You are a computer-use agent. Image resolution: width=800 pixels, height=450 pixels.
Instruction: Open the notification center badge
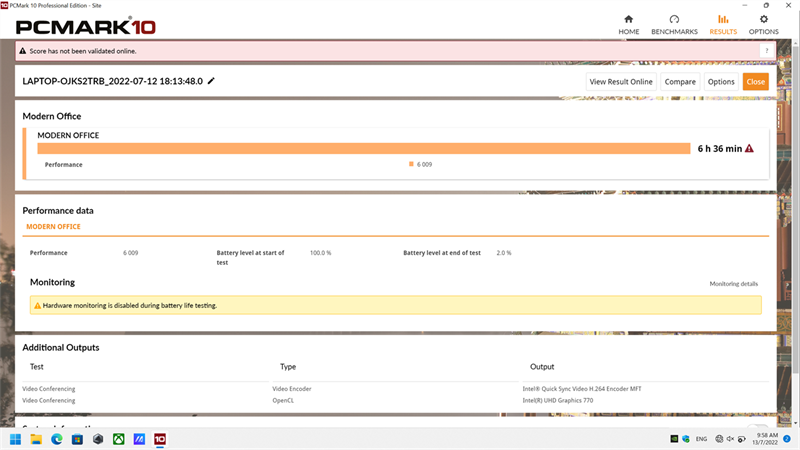point(787,439)
